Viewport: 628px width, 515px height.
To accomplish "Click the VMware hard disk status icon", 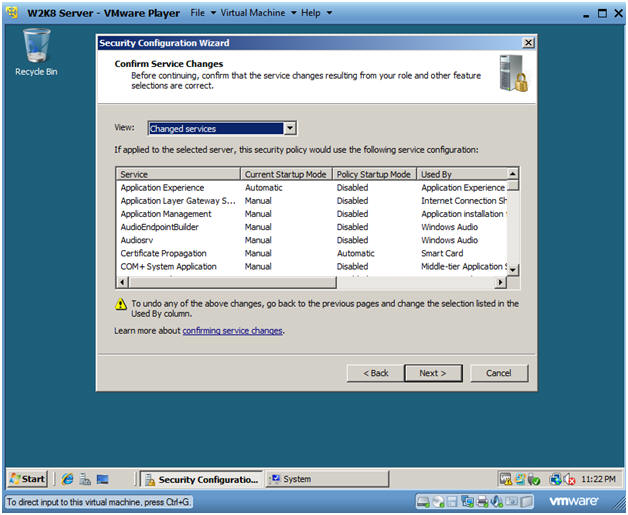I will pyautogui.click(x=423, y=501).
